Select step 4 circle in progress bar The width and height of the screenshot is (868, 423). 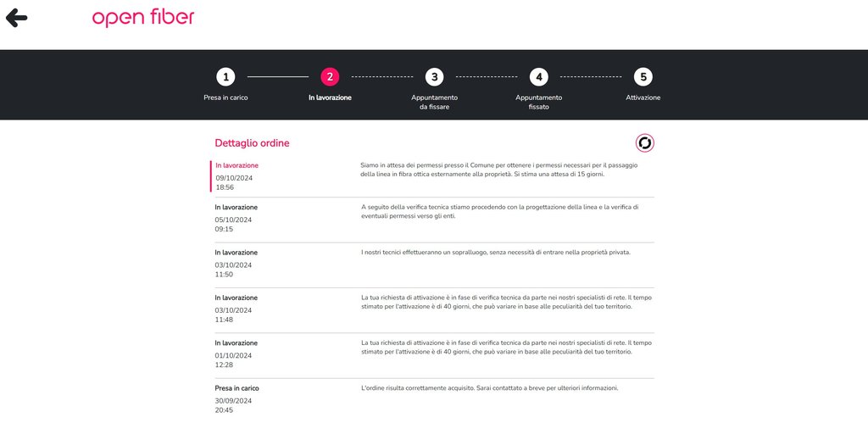539,77
